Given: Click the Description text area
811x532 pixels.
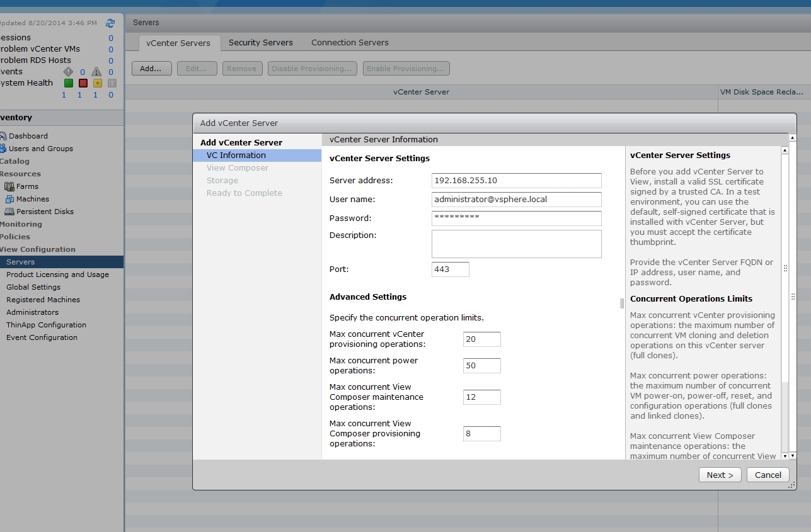Looking at the screenshot, I should [x=516, y=244].
